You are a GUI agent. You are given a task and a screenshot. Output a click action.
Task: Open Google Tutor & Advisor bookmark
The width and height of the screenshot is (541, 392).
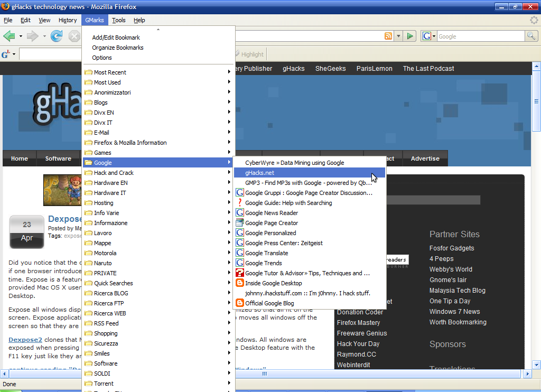coord(310,273)
